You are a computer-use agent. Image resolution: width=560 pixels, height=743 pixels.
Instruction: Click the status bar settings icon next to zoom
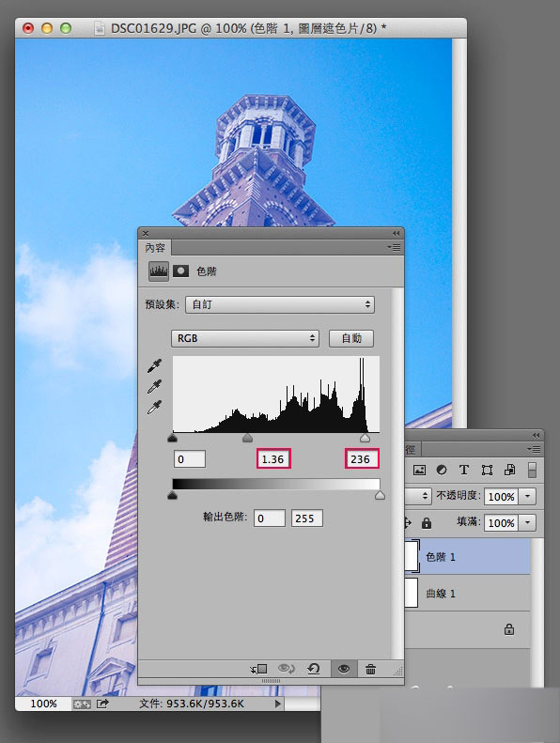pos(81,704)
